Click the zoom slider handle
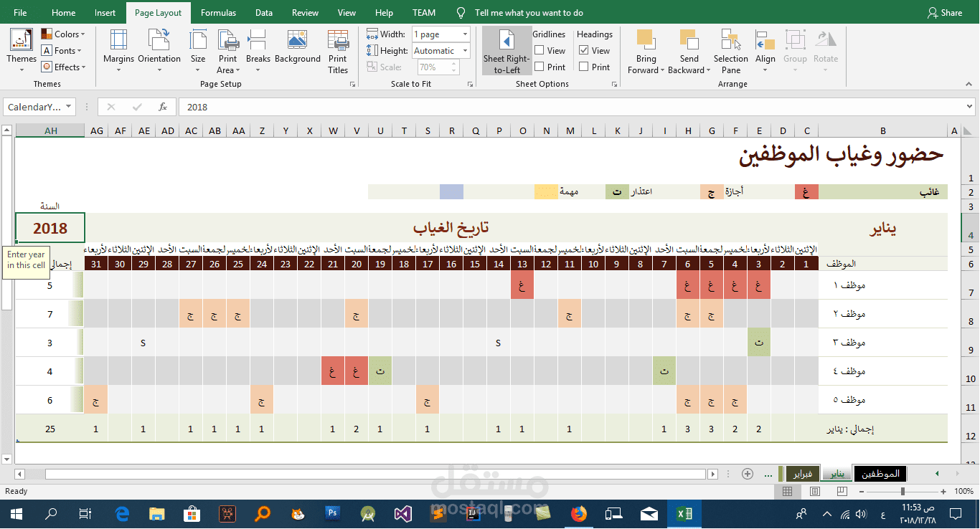 [903, 491]
